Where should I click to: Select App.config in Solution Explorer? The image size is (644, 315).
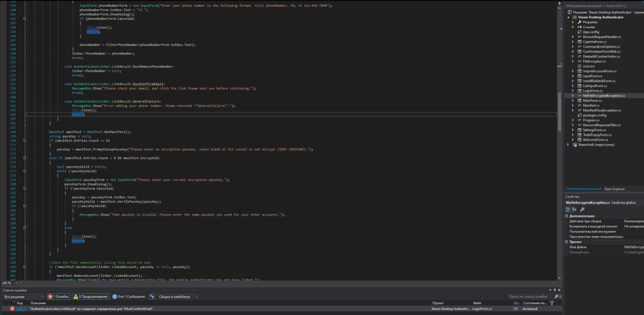[591, 32]
